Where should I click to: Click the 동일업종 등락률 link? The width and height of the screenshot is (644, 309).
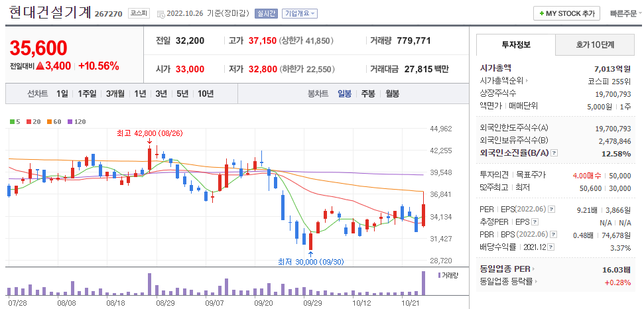coord(507,282)
